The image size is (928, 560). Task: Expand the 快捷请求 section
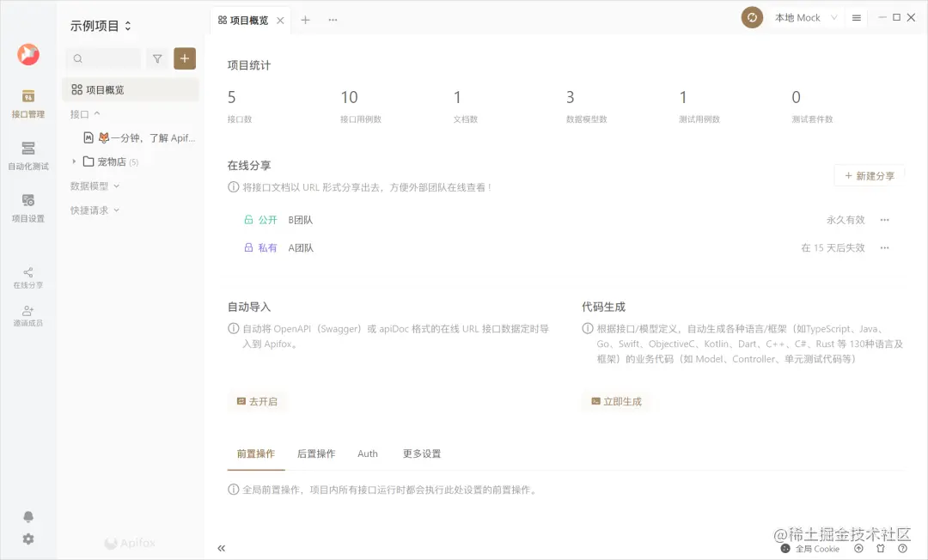(95, 210)
